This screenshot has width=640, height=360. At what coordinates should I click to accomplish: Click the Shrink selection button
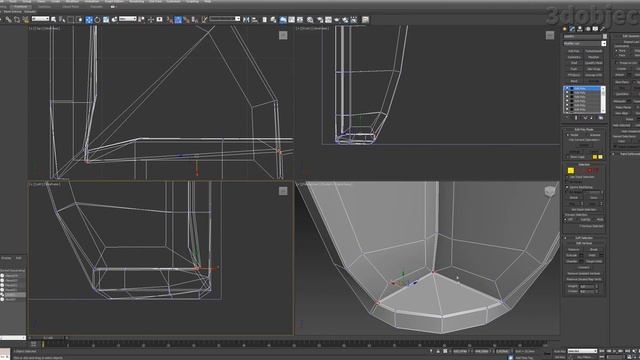pyautogui.click(x=574, y=198)
